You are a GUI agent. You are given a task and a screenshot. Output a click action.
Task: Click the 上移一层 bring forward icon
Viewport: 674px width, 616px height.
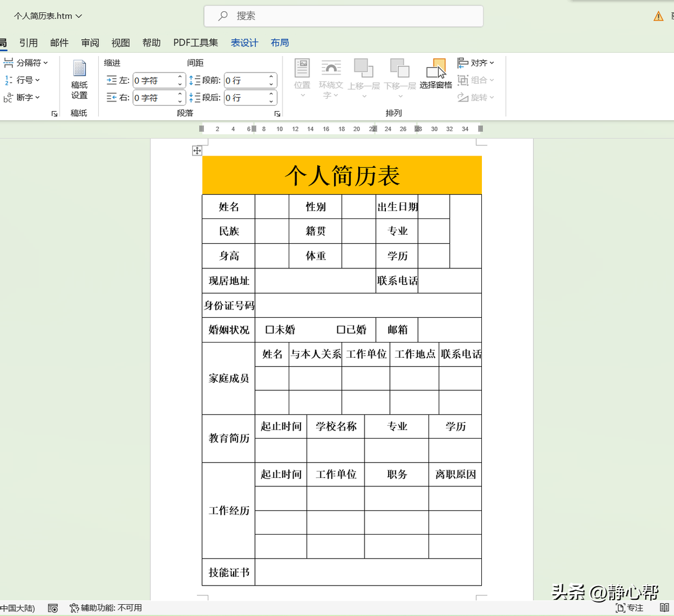363,79
